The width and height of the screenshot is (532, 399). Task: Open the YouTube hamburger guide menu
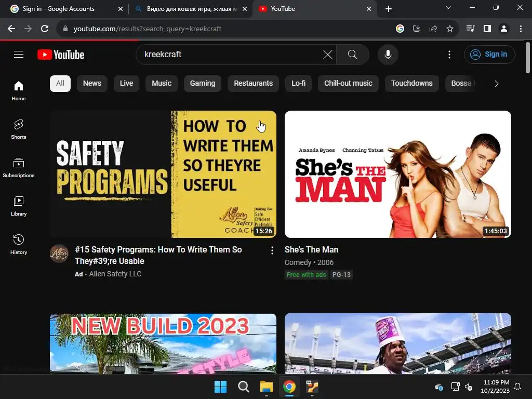(19, 54)
